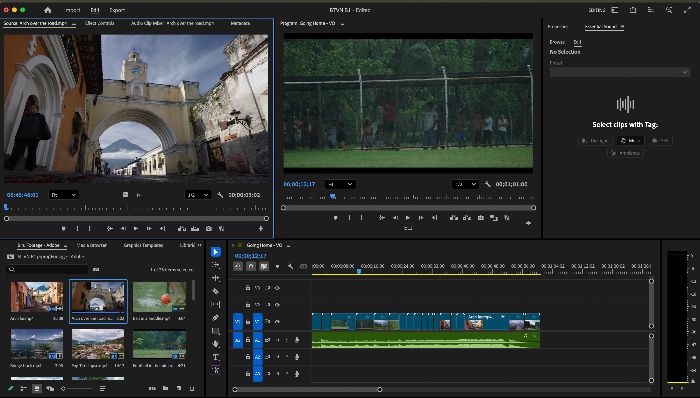Toggle track output eye on bottom video track
The image size is (700, 398).
pyautogui.click(x=277, y=321)
